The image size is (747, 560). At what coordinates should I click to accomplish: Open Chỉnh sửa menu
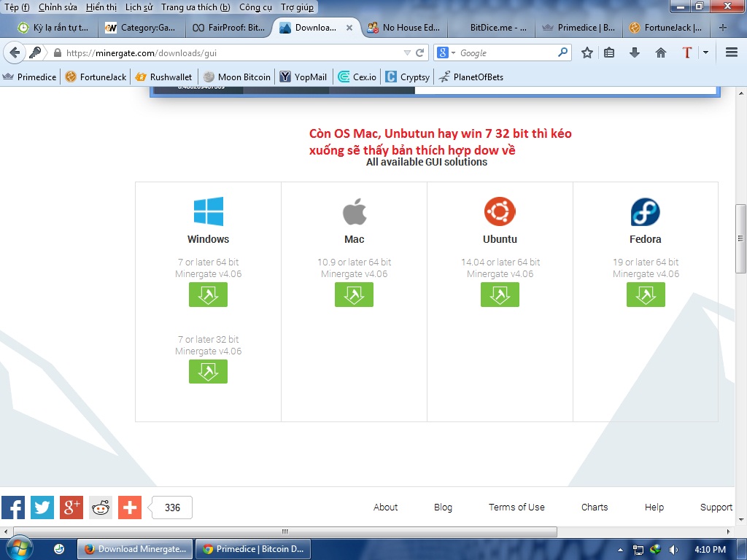pos(58,7)
